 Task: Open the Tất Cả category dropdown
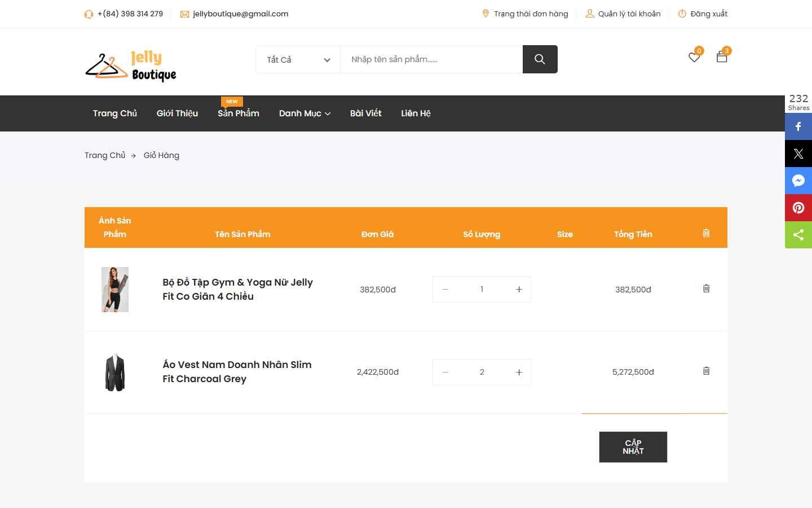(298, 59)
